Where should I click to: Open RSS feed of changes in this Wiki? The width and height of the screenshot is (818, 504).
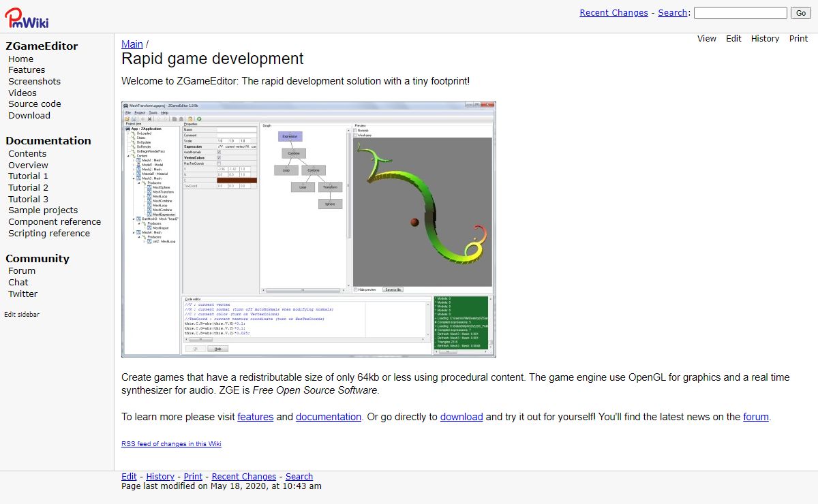click(171, 444)
